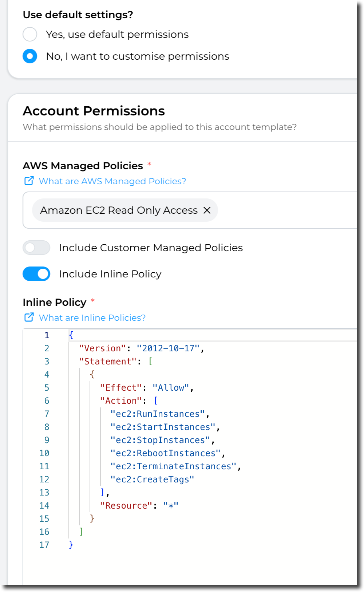Remove Amazon EC2 Read Only Access chip
364x592 pixels.
[x=207, y=210]
